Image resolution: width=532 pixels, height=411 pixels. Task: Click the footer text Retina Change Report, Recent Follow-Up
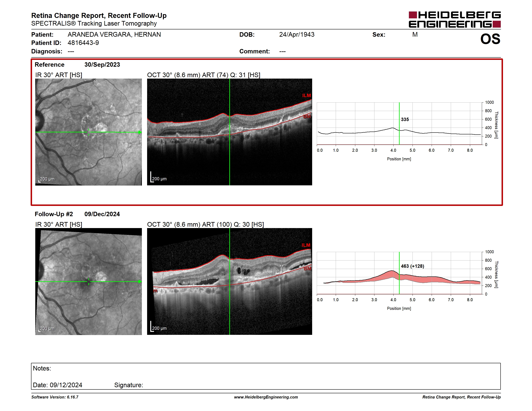pyautogui.click(x=461, y=397)
